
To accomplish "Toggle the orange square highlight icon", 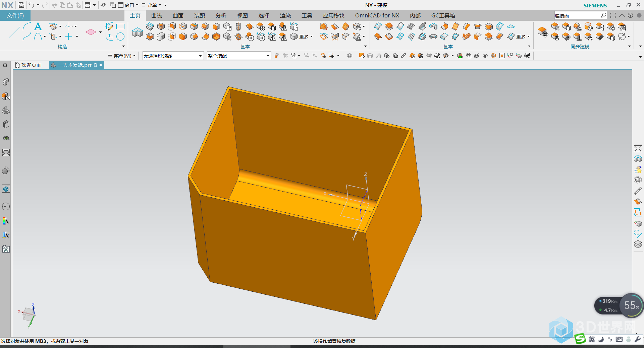I will 502,56.
